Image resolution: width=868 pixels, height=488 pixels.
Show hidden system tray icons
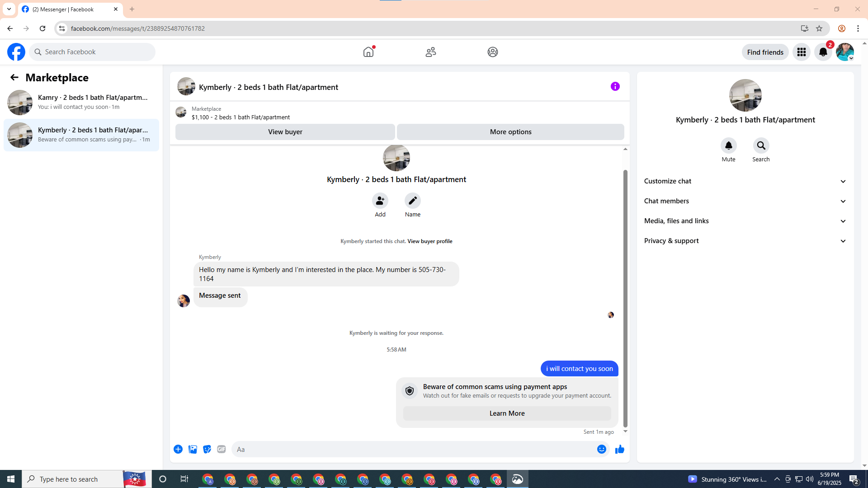[x=777, y=479]
